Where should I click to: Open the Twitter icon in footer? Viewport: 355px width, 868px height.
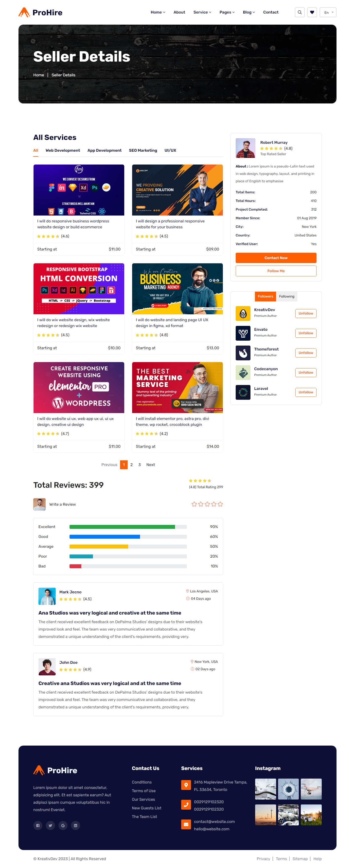coord(50,825)
